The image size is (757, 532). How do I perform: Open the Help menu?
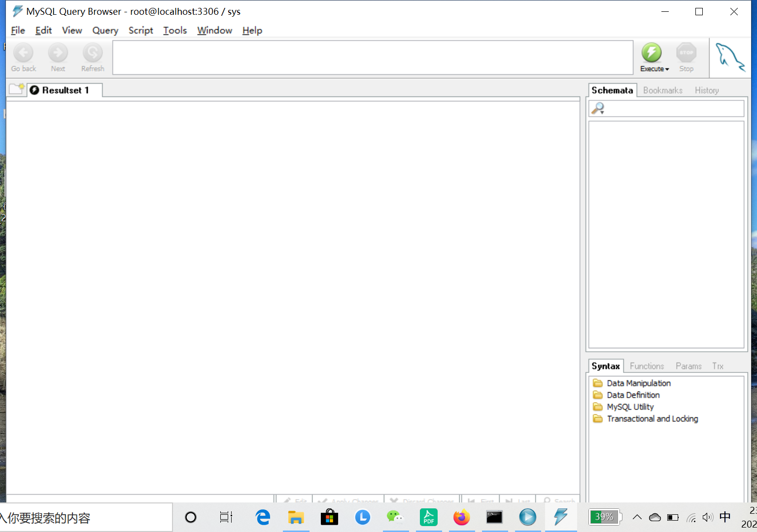click(252, 31)
